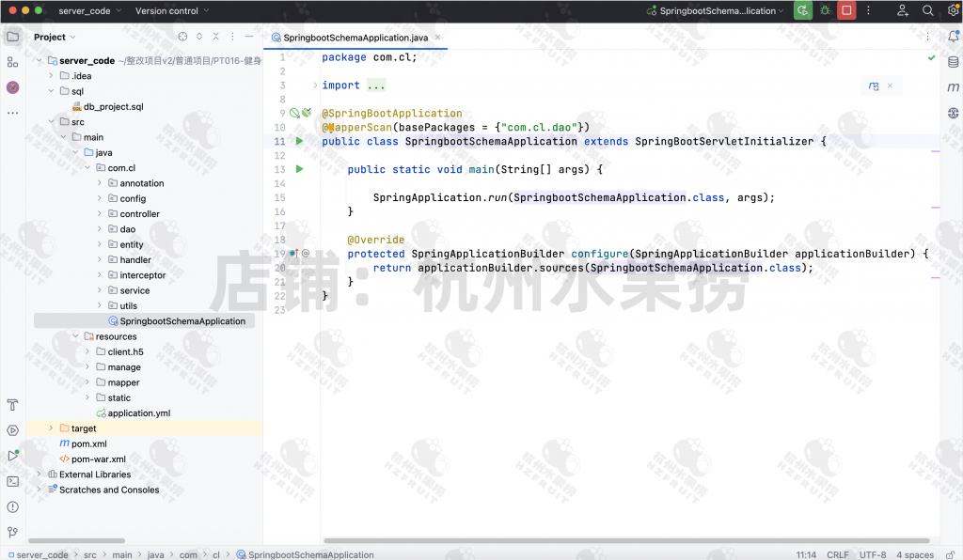Image resolution: width=963 pixels, height=560 pixels.
Task: Stop the running application
Action: click(x=847, y=11)
